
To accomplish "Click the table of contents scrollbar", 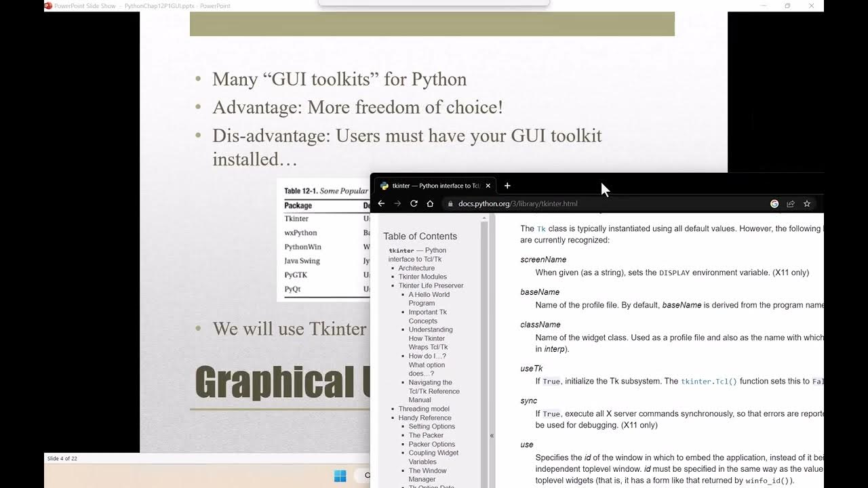I will [484, 352].
